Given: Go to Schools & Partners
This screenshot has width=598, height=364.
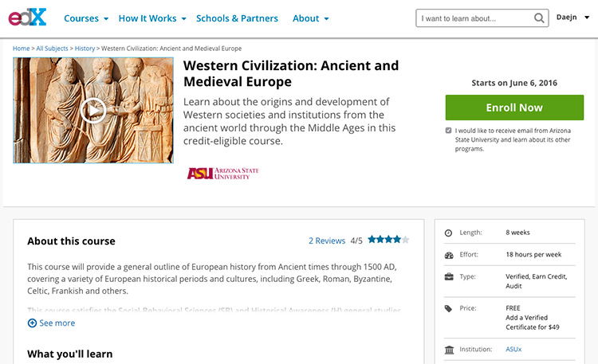Looking at the screenshot, I should click(x=237, y=18).
